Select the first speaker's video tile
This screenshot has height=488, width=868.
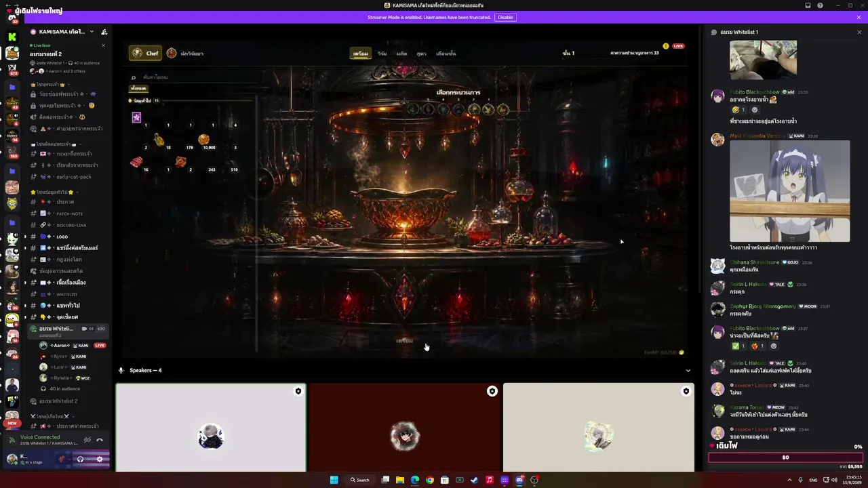211,428
